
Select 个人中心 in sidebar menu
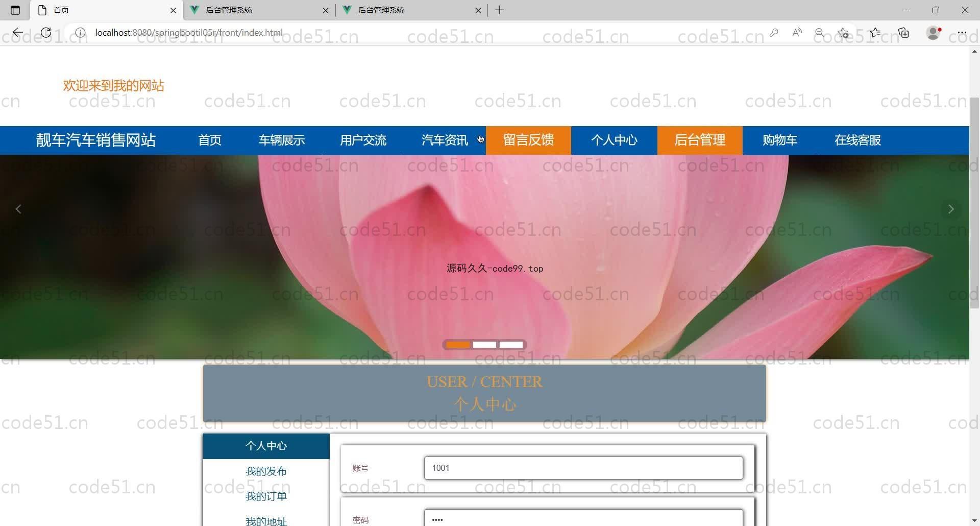[266, 446]
